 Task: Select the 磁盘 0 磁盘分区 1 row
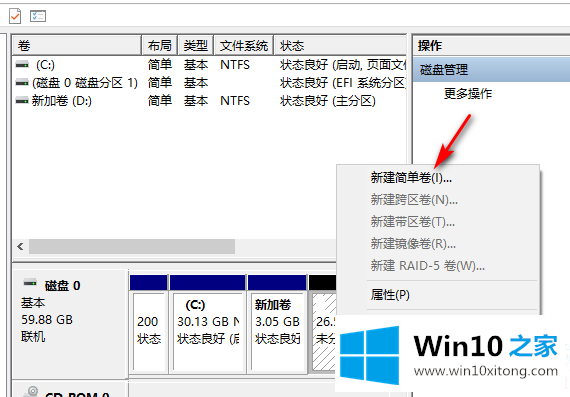[209, 83]
